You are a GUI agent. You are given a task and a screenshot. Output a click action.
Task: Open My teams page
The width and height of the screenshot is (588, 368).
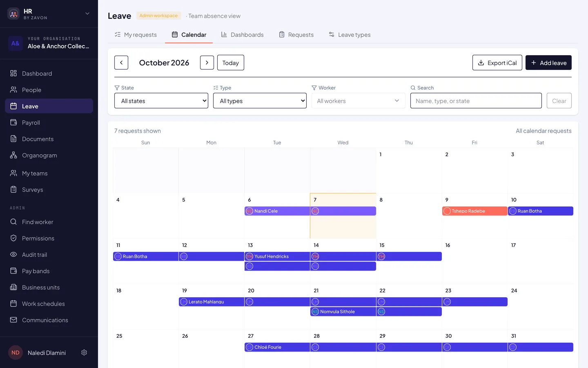click(x=49, y=173)
